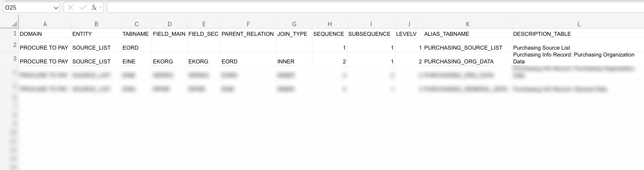Viewport: 644px width, 170px height.
Task: Click the Accept (checkmark) icon beside formula bar
Action: (83, 8)
